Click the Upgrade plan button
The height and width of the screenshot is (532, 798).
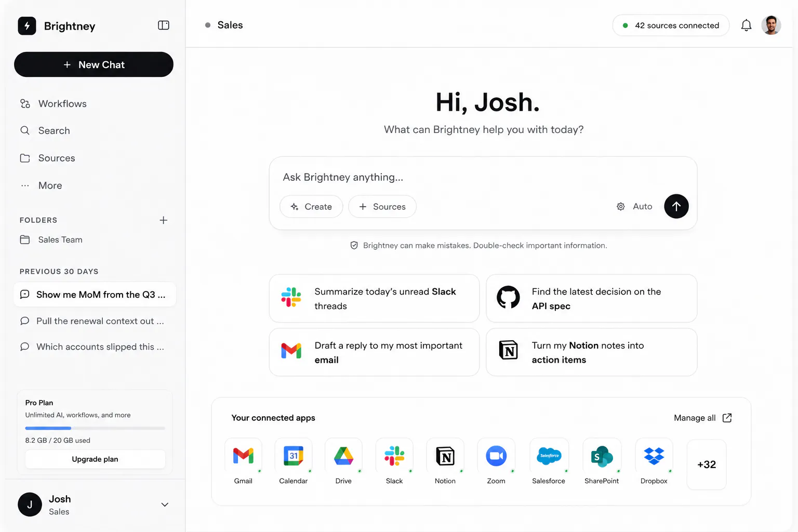[95, 459]
